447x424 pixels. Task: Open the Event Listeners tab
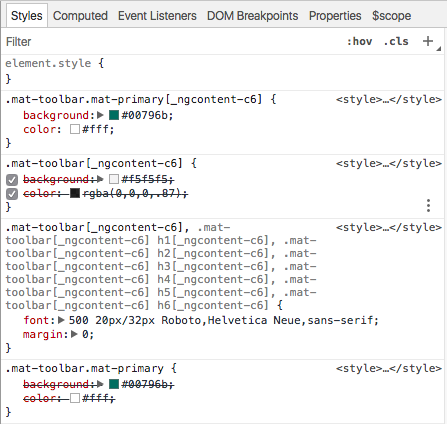157,16
